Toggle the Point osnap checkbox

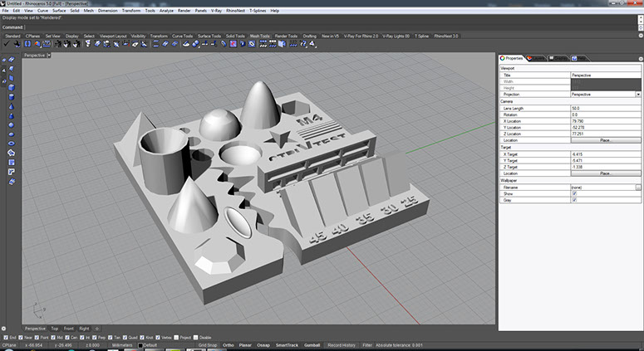click(x=37, y=338)
